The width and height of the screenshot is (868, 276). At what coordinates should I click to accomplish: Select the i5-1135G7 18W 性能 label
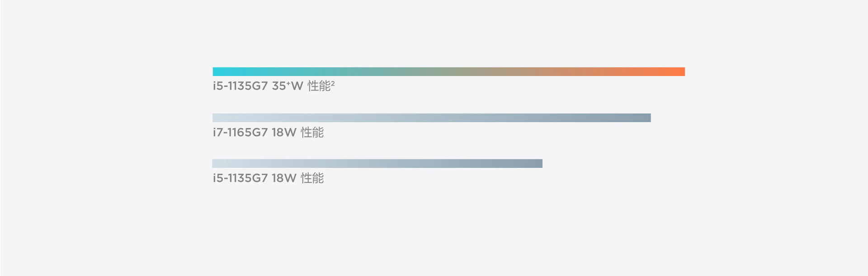pos(269,178)
